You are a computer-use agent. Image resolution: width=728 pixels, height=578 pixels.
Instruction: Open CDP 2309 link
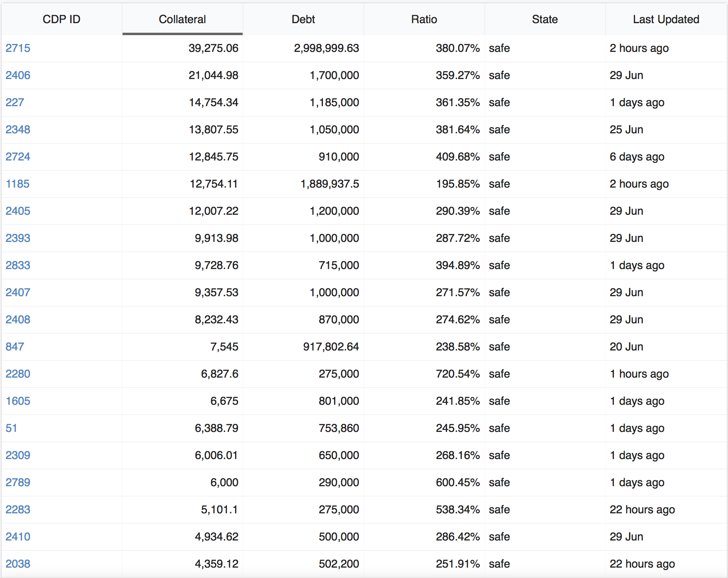click(x=18, y=455)
